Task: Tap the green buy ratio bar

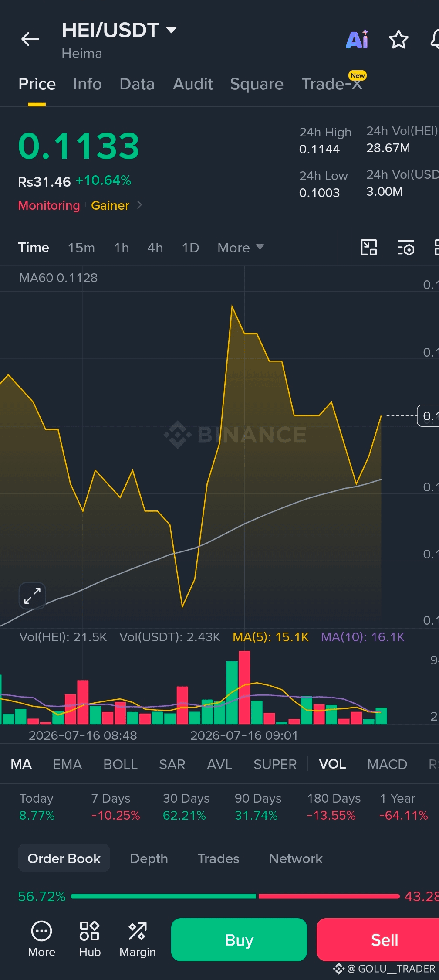Action: [x=163, y=896]
